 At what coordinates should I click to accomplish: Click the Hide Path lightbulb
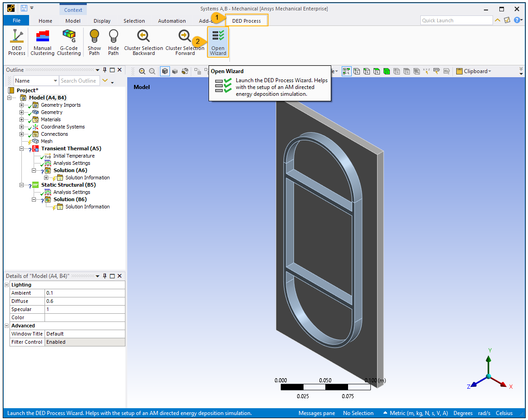pyautogui.click(x=113, y=42)
